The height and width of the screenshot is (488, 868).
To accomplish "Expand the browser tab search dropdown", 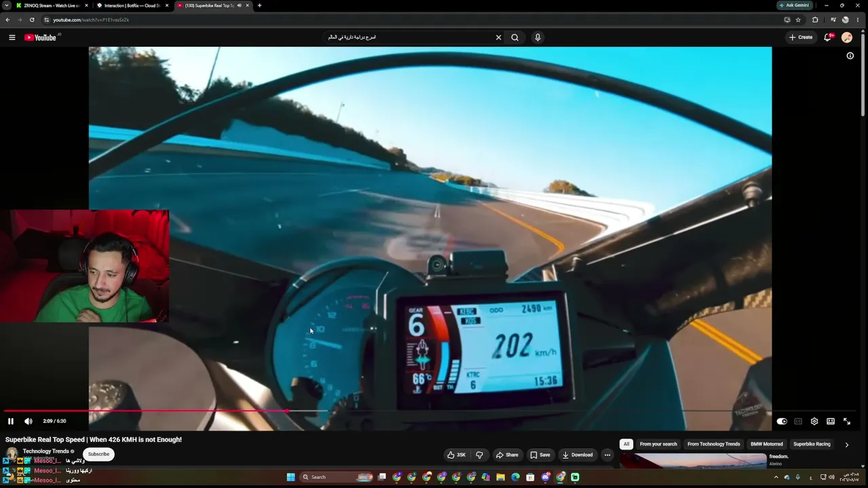I will (x=7, y=5).
